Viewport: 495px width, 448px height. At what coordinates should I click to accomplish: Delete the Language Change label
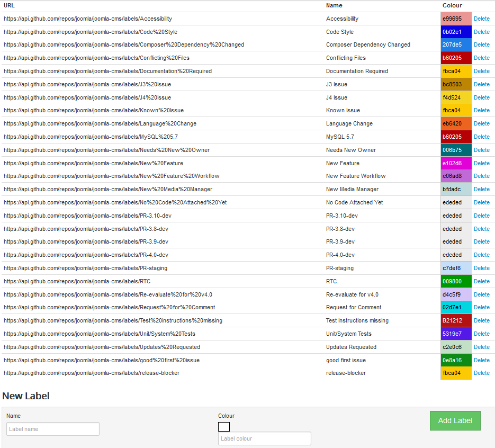click(x=481, y=123)
